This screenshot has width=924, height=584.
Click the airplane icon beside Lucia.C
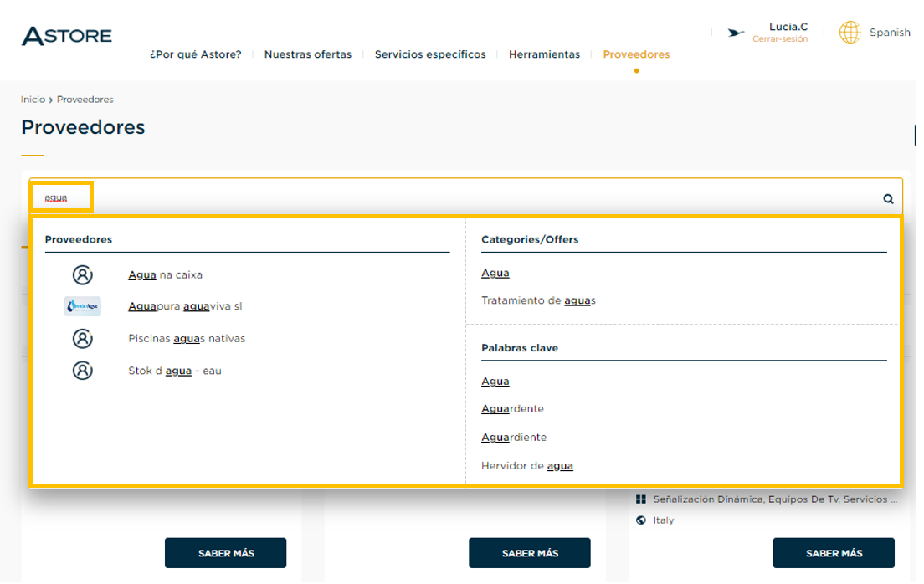(736, 33)
